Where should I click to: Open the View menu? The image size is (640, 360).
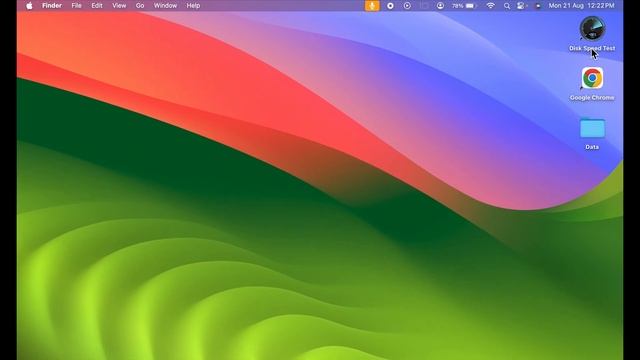119,6
